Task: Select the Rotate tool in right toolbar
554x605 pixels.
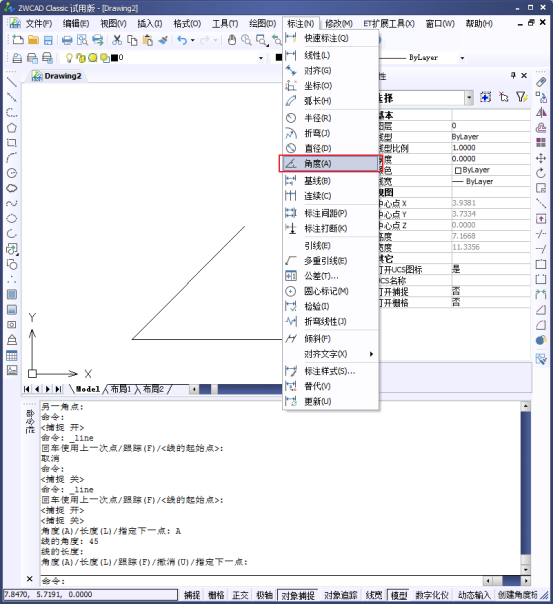Action: (x=541, y=173)
